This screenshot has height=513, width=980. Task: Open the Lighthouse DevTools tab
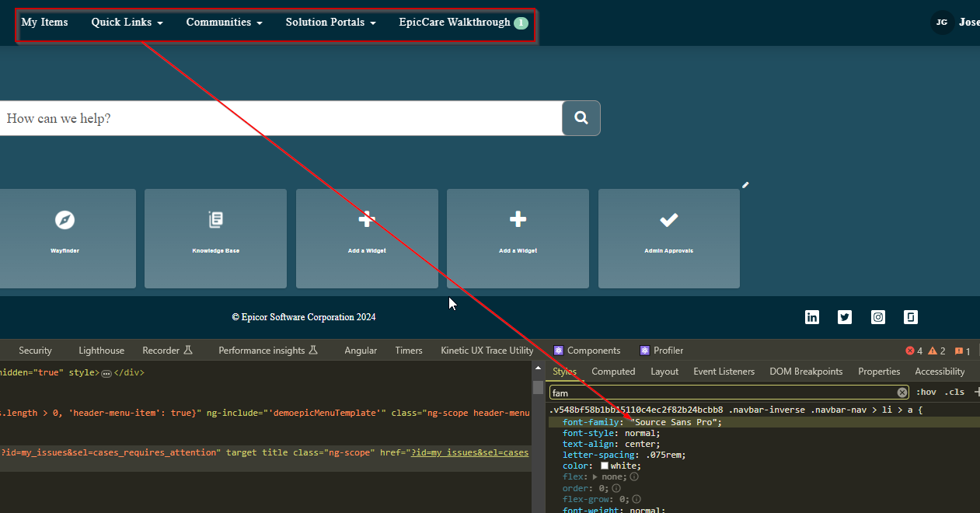click(x=101, y=351)
